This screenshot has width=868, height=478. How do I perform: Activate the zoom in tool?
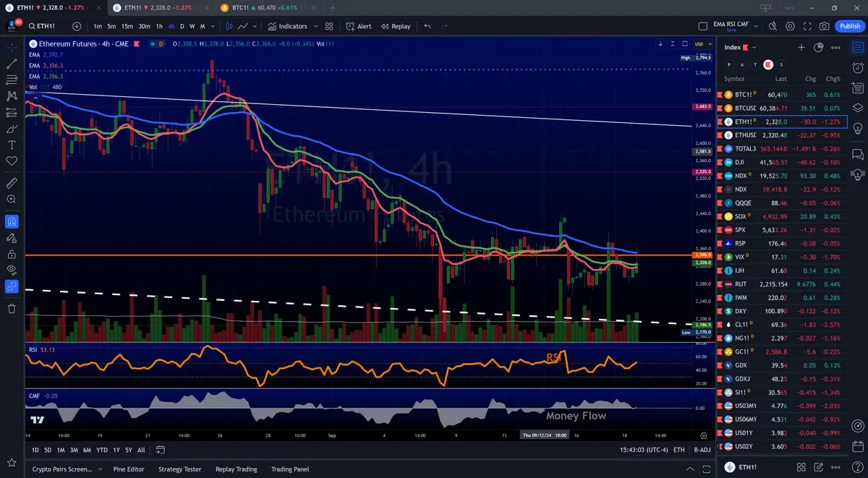click(x=12, y=199)
